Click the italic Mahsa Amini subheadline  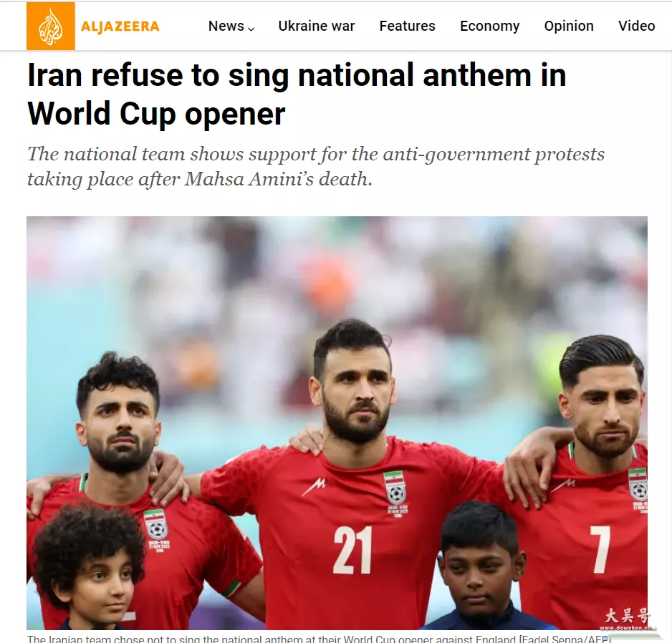[x=316, y=167]
